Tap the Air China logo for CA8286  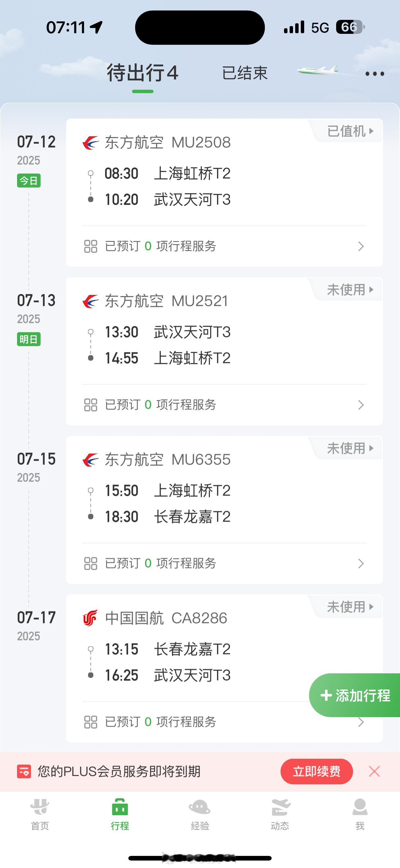tap(90, 618)
